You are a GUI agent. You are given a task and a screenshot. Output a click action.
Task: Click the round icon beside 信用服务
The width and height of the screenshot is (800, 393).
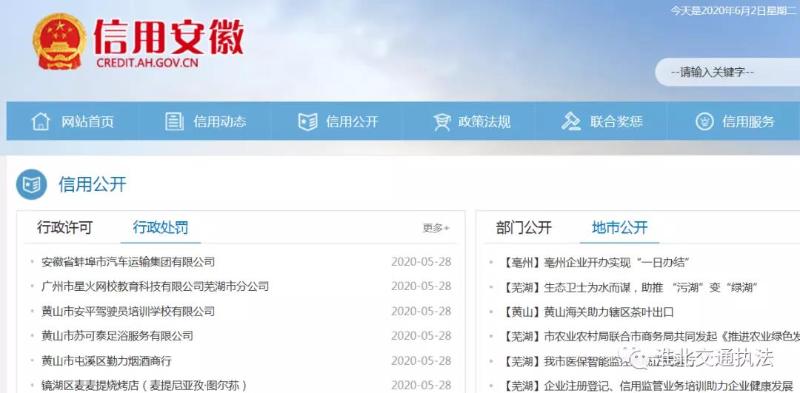click(704, 121)
